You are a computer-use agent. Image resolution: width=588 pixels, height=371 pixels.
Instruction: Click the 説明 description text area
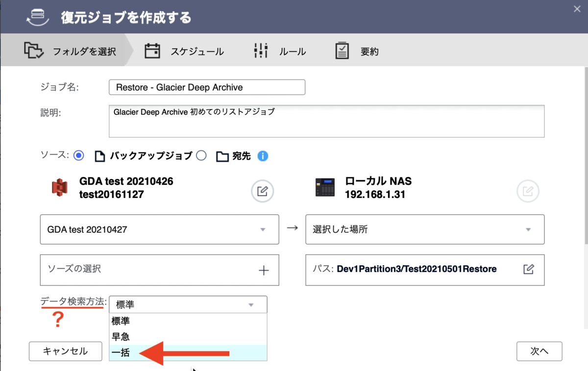click(x=326, y=121)
